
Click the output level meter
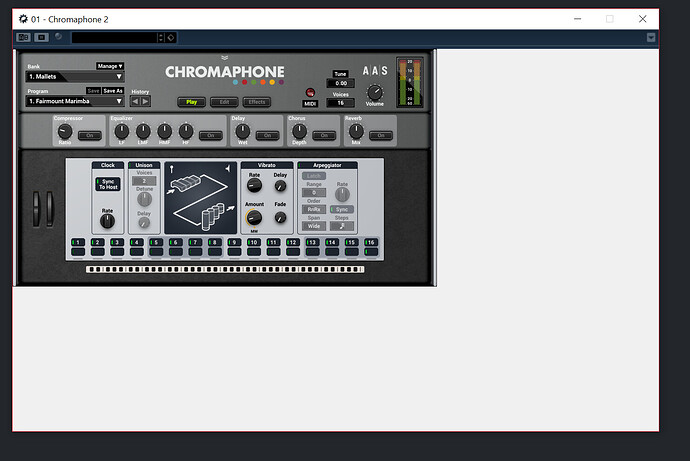click(410, 82)
